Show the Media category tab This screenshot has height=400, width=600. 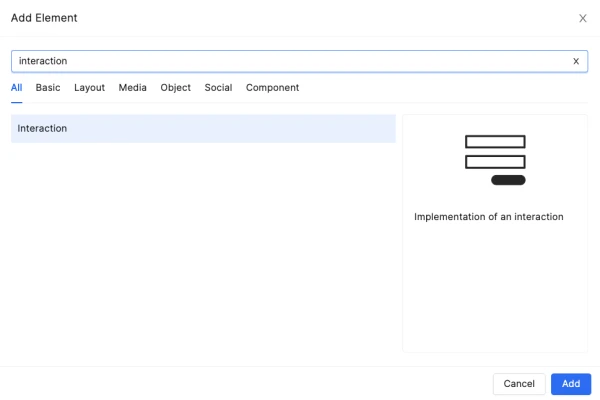pyautogui.click(x=132, y=88)
